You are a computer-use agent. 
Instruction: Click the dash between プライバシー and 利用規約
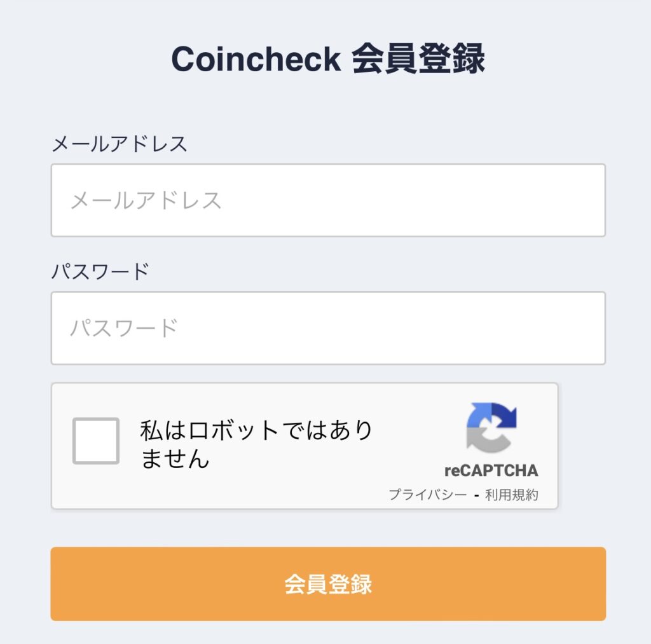[476, 495]
